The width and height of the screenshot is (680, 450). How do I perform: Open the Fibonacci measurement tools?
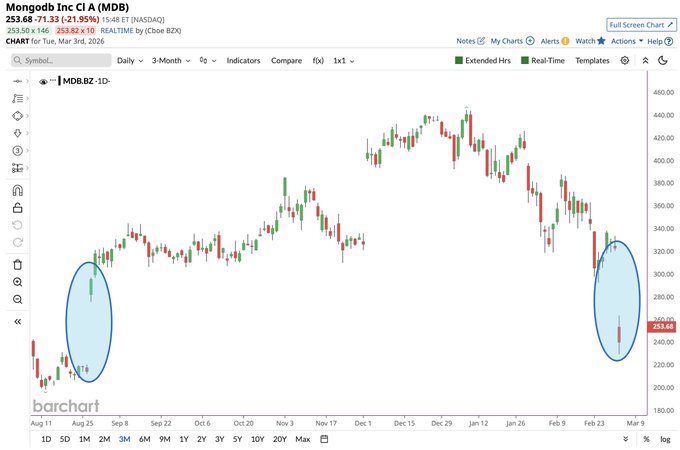[17, 168]
